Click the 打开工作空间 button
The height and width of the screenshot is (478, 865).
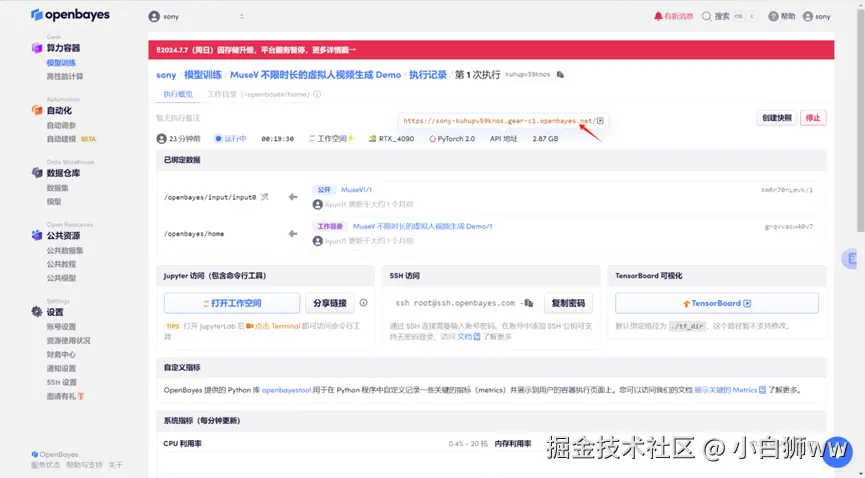(x=232, y=304)
